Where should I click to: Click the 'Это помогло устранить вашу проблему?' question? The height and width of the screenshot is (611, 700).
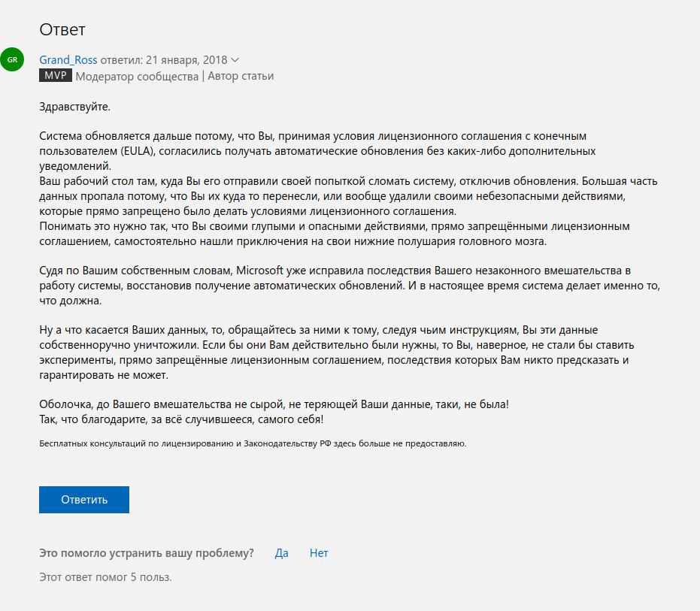(x=146, y=553)
